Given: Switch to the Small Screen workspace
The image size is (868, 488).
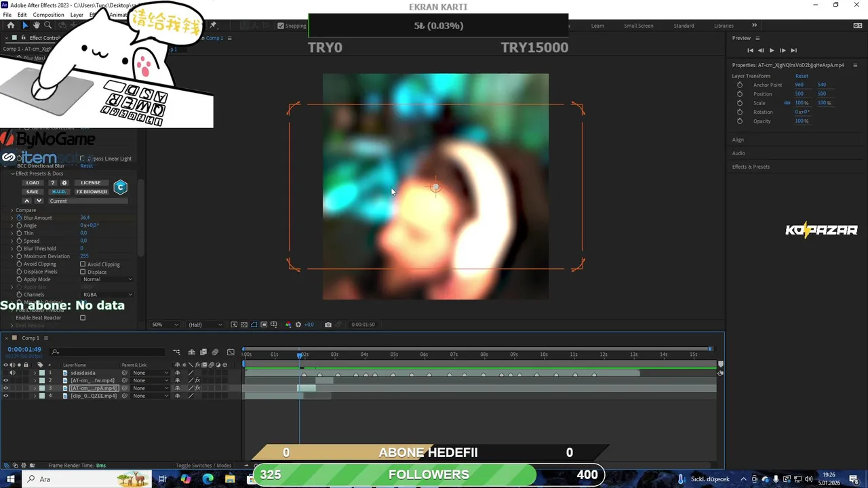Looking at the screenshot, I should (638, 26).
